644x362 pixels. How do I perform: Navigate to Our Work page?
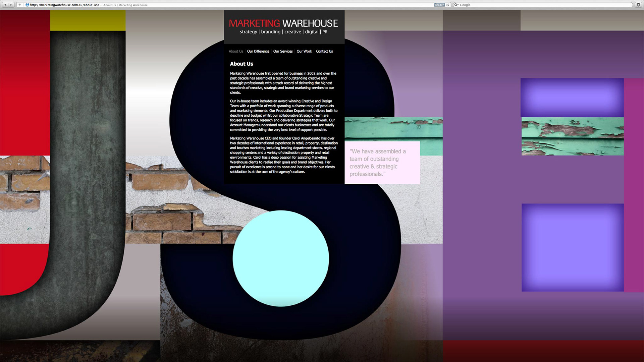pos(304,51)
